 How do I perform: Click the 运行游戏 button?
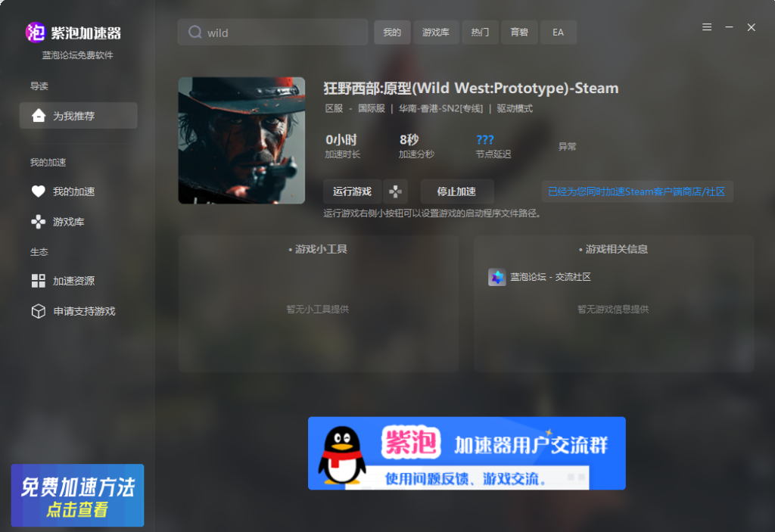click(x=352, y=191)
